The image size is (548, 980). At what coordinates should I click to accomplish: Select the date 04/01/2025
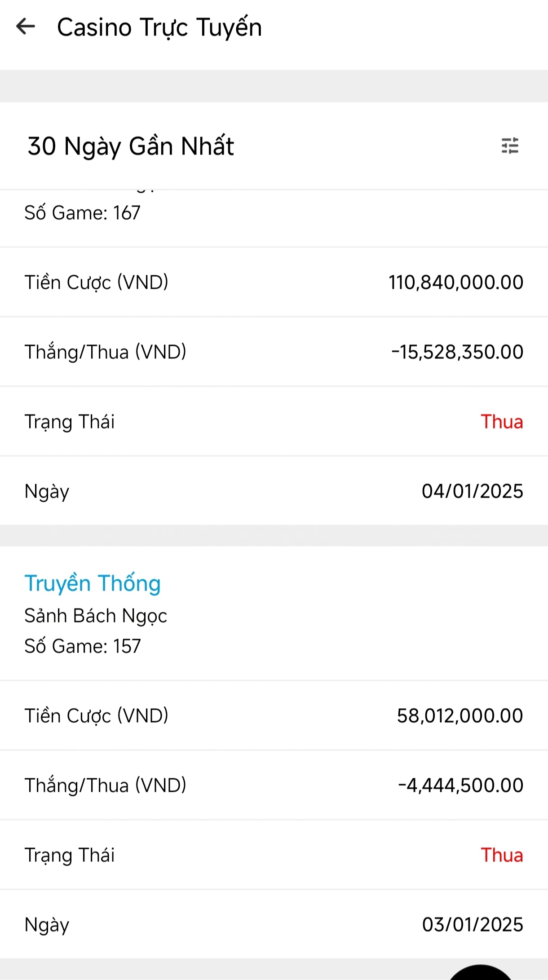coord(472,491)
